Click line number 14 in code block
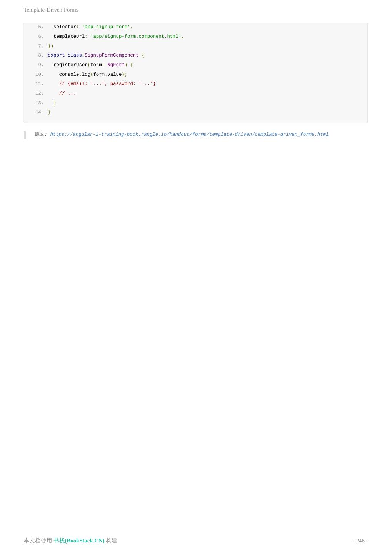The width and height of the screenshot is (392, 554). [39, 112]
